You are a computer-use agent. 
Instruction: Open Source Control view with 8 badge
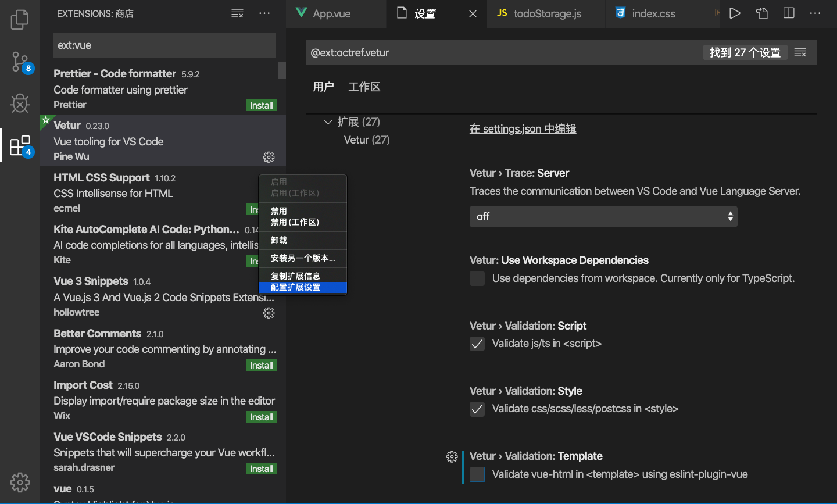coord(20,62)
